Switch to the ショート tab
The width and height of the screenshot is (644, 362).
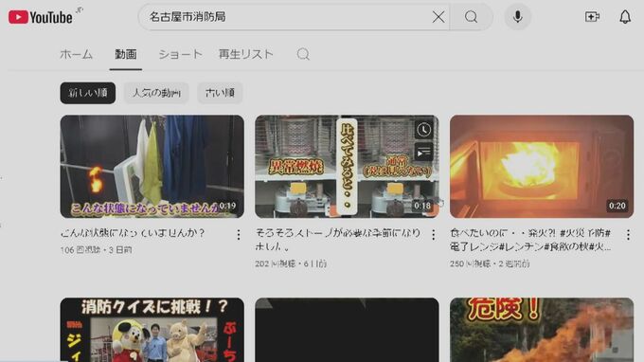[180, 54]
